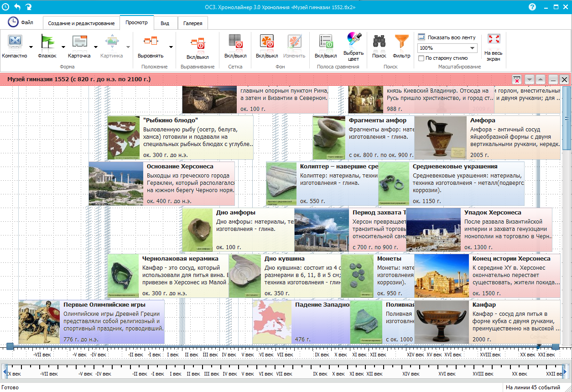
Task: Expand the Карточка dropdown arrow
Action: click(x=96, y=47)
